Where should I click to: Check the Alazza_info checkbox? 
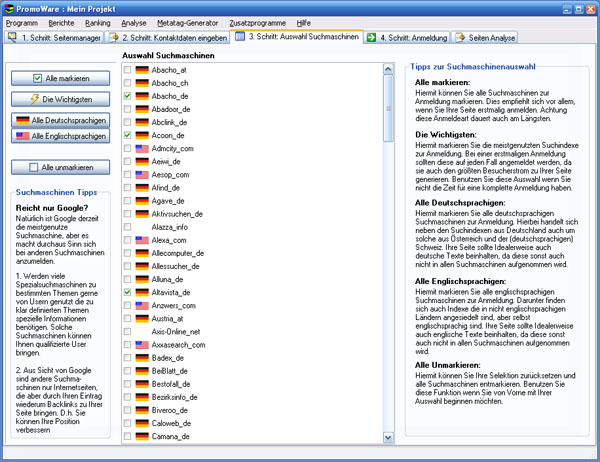(127, 227)
